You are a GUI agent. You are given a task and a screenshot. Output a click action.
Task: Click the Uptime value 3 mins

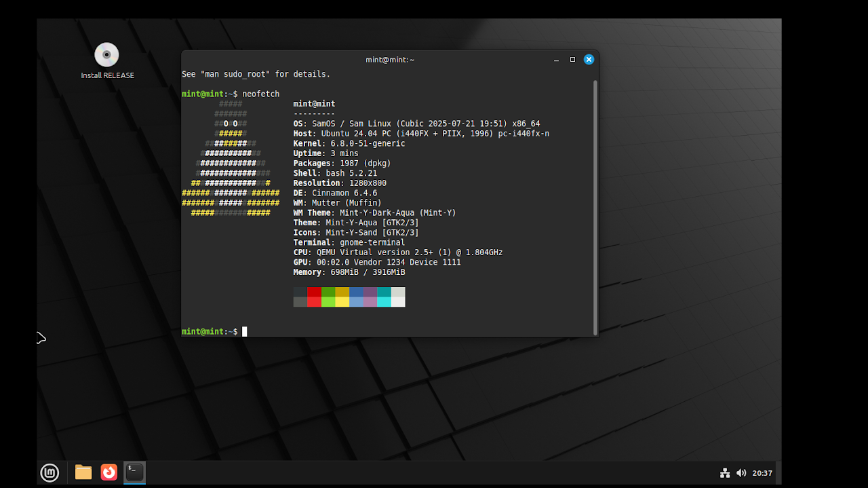click(344, 153)
